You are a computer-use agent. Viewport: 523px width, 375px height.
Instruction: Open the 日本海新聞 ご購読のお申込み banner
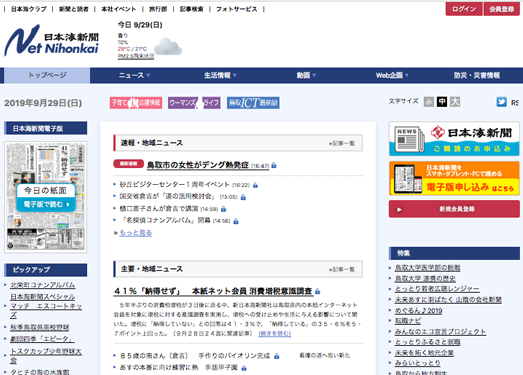tap(454, 138)
